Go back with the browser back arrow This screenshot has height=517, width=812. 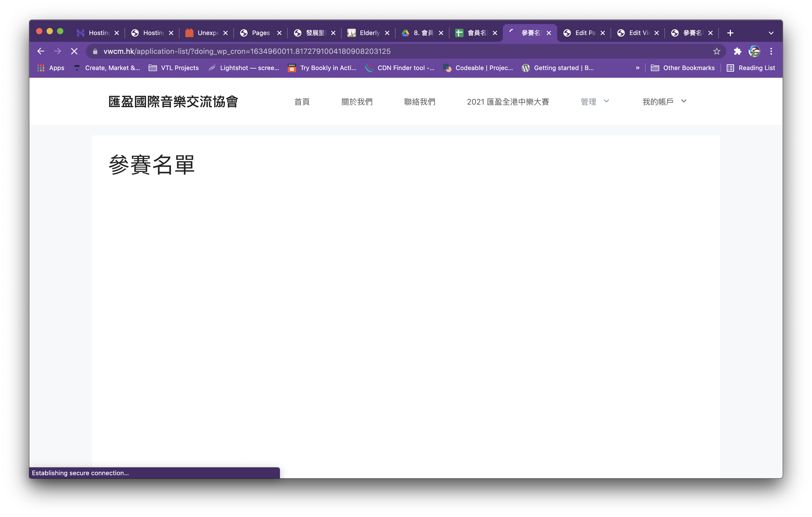click(41, 51)
